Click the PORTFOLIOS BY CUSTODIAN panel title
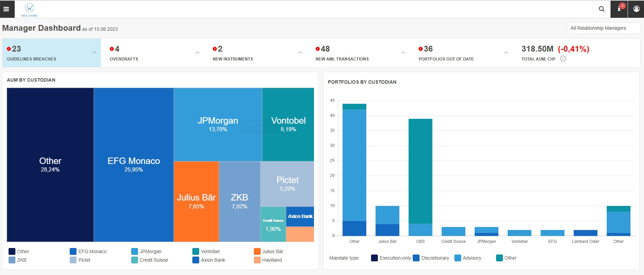This screenshot has height=275, width=644. point(362,82)
